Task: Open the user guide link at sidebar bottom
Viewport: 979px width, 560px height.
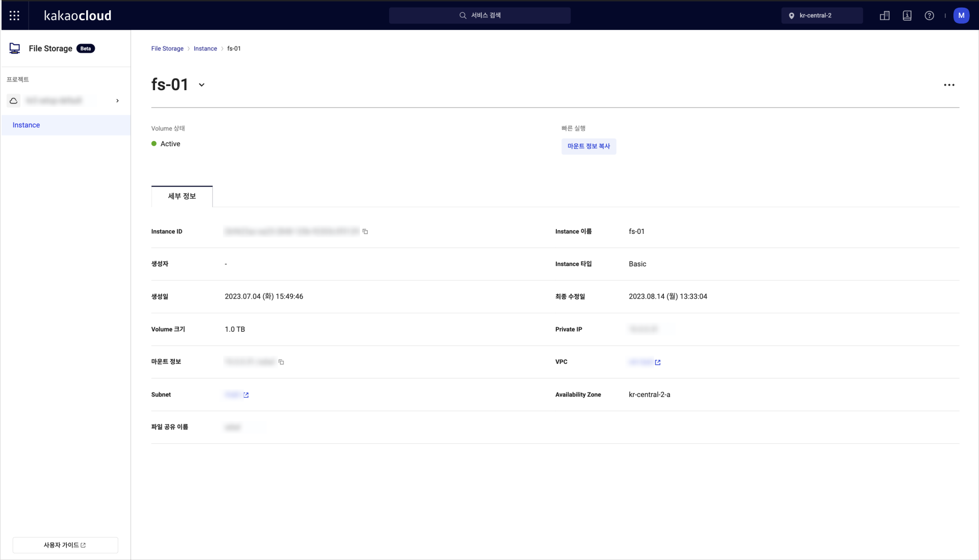Action: [x=65, y=545]
